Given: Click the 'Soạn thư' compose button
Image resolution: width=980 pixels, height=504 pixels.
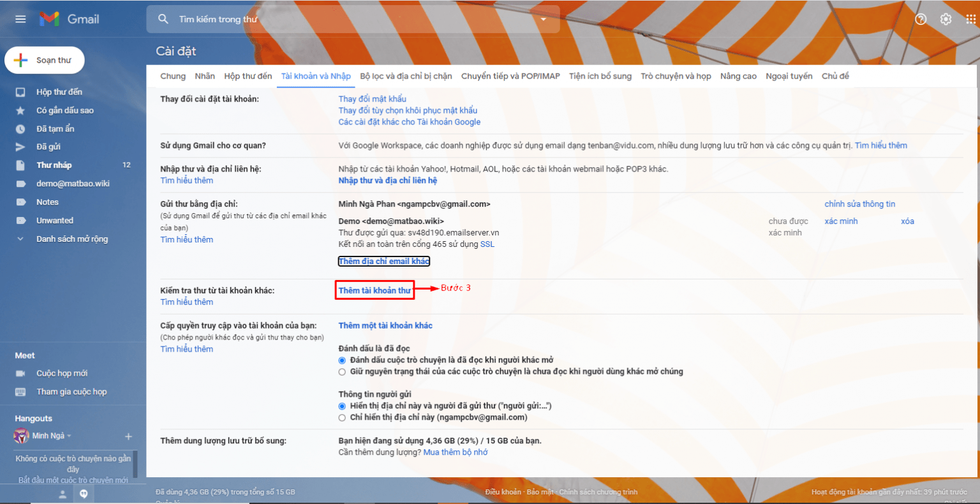Looking at the screenshot, I should pos(44,59).
